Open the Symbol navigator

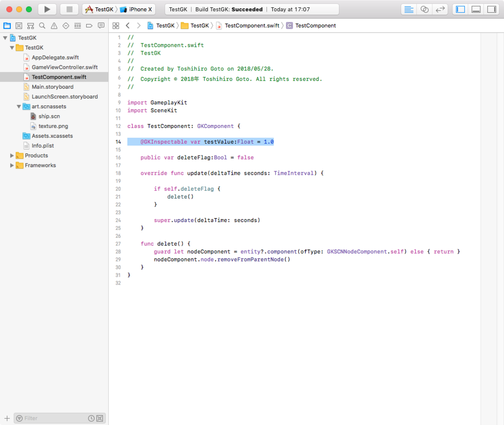(x=31, y=26)
